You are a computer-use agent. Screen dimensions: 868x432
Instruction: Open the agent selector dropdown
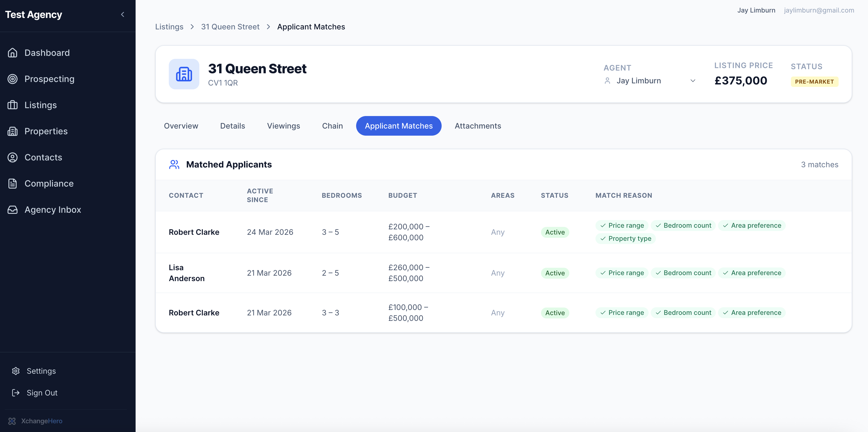693,81
